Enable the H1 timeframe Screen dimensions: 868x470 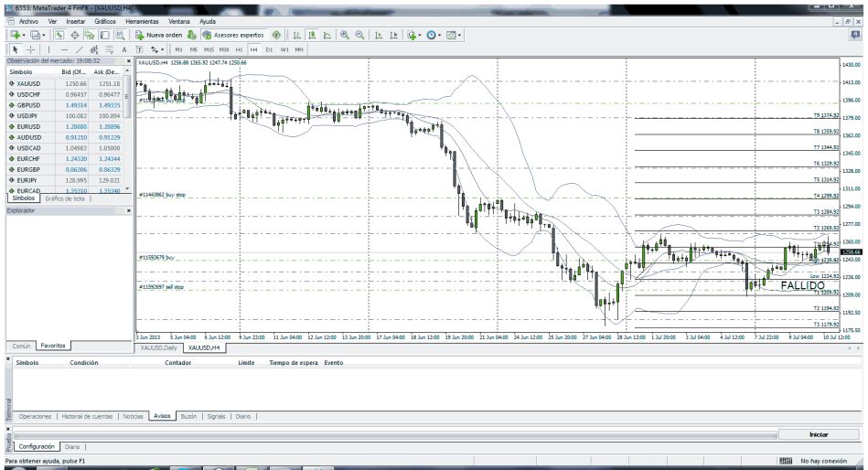click(x=240, y=48)
